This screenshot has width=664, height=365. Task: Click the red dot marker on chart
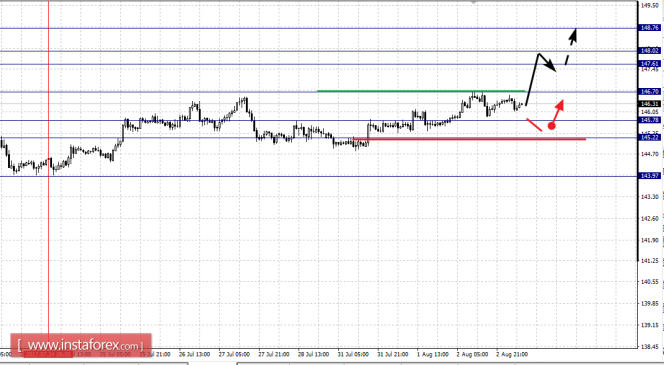click(x=551, y=126)
